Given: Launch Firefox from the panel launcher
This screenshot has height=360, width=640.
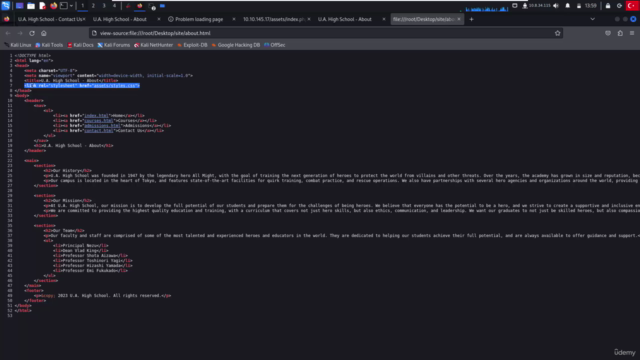Looking at the screenshot, I should click(53, 6).
